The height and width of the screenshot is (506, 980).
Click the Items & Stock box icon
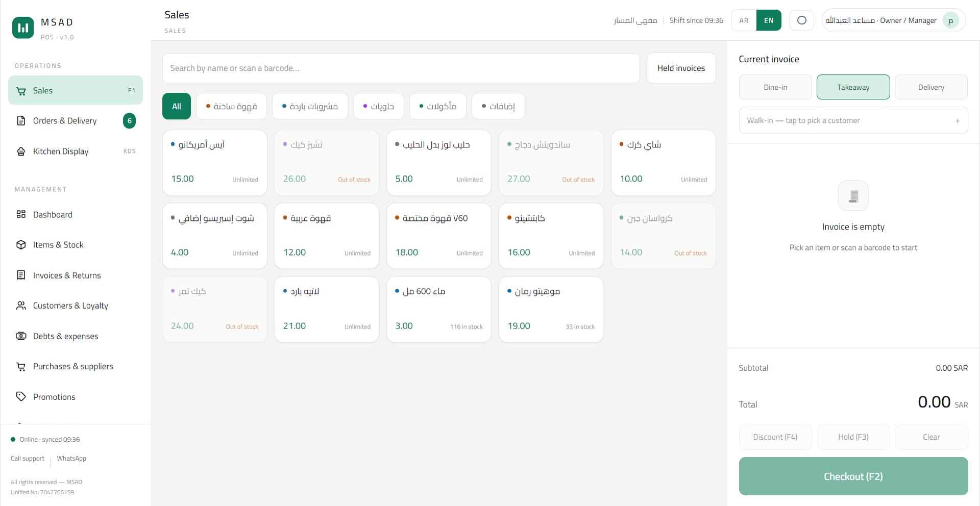pyautogui.click(x=21, y=245)
